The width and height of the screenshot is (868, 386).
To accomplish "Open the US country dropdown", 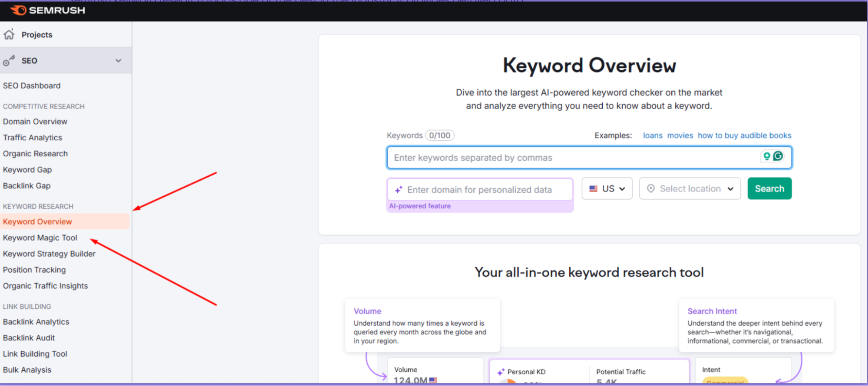I will click(x=607, y=188).
